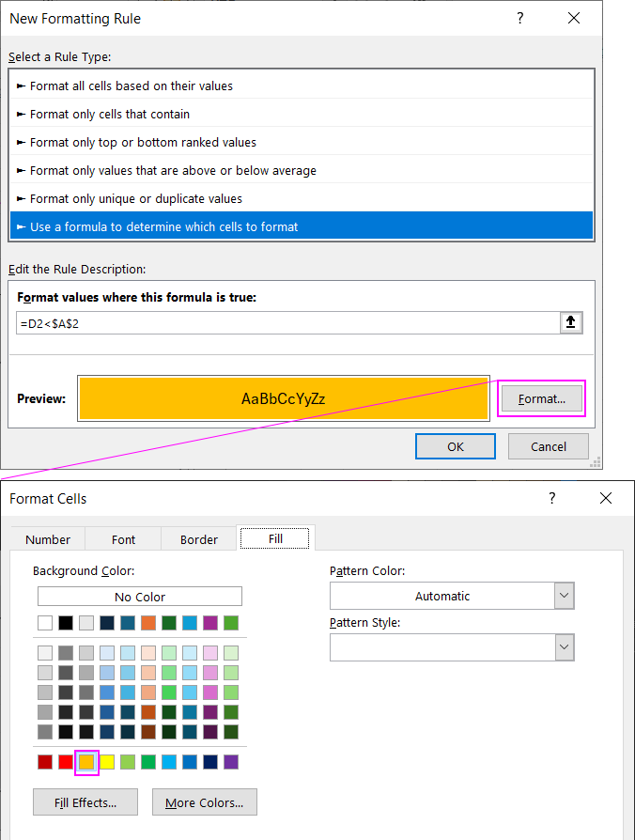Cancel the New Formatting Rule dialog
The width and height of the screenshot is (635, 840).
549,446
